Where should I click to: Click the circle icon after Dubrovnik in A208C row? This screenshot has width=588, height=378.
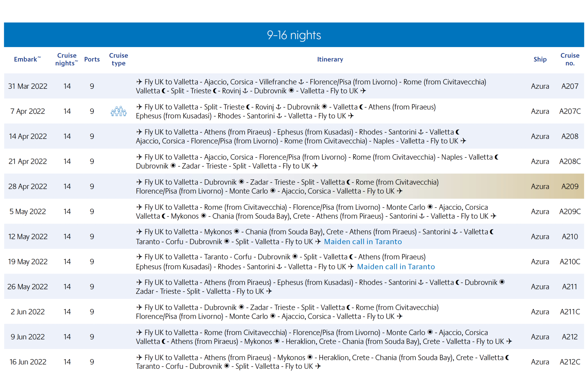pos(173,166)
